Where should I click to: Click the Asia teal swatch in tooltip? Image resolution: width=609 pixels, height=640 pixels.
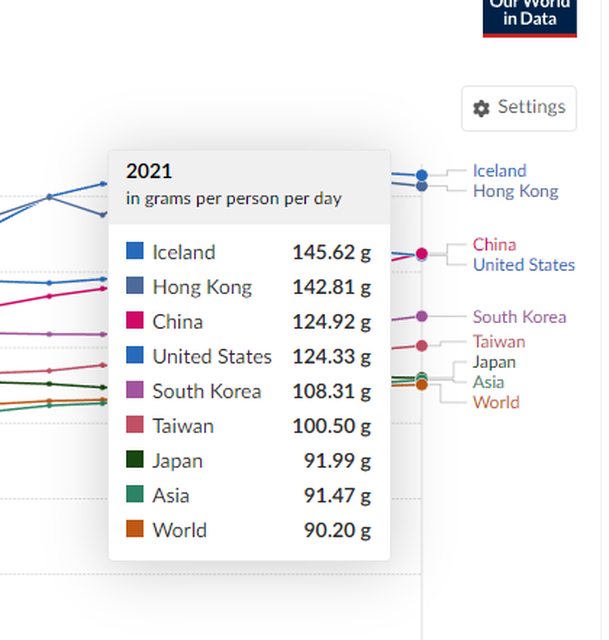[x=135, y=494]
